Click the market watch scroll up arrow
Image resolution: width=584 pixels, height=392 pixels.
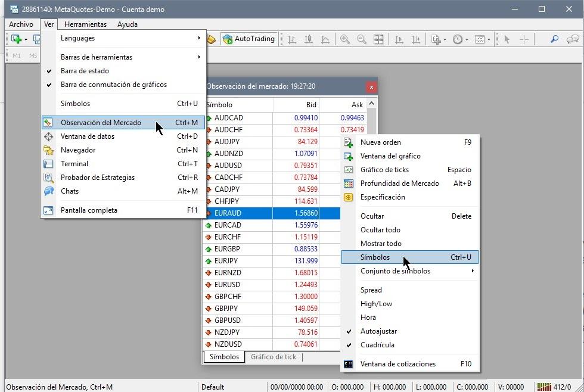click(x=371, y=103)
